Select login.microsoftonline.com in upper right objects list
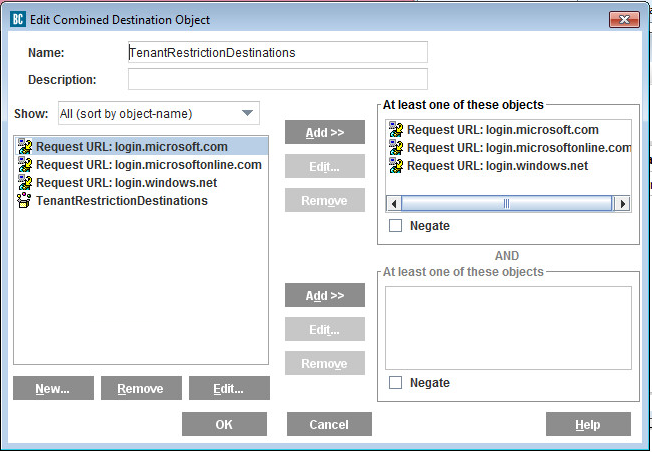 (509, 148)
